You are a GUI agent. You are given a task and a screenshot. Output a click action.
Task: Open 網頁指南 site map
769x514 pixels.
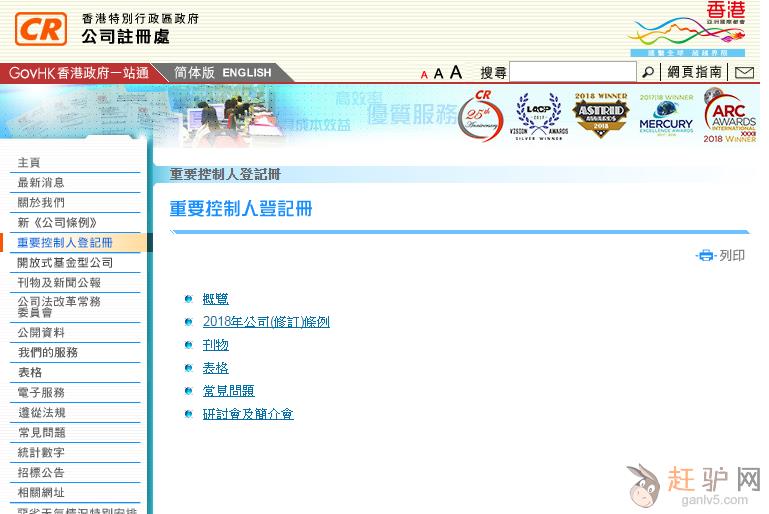pyautogui.click(x=694, y=72)
